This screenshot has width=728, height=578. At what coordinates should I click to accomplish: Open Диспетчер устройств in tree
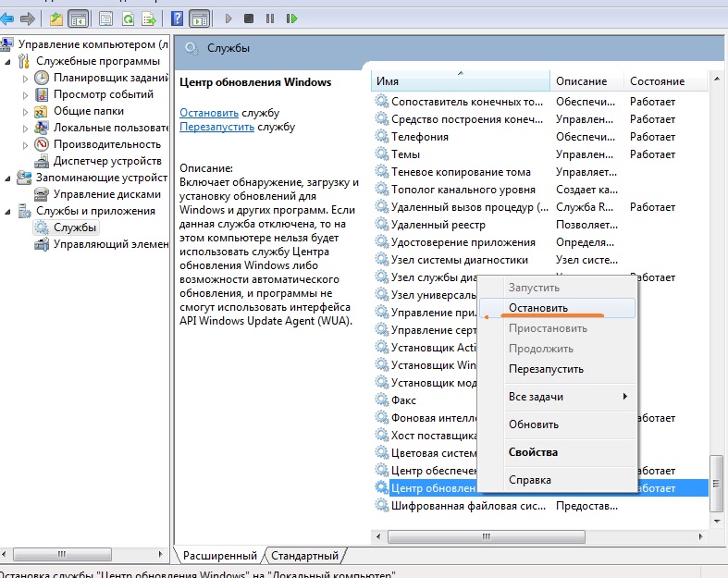pyautogui.click(x=107, y=161)
